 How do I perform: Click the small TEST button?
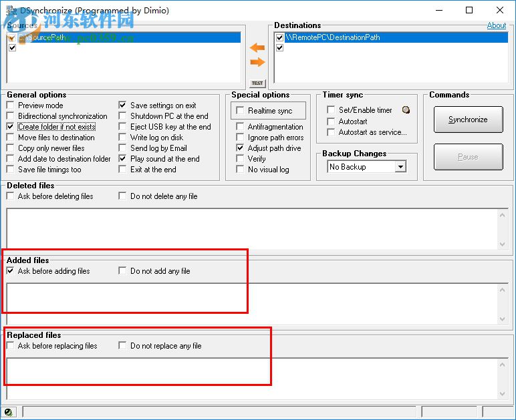[257, 83]
